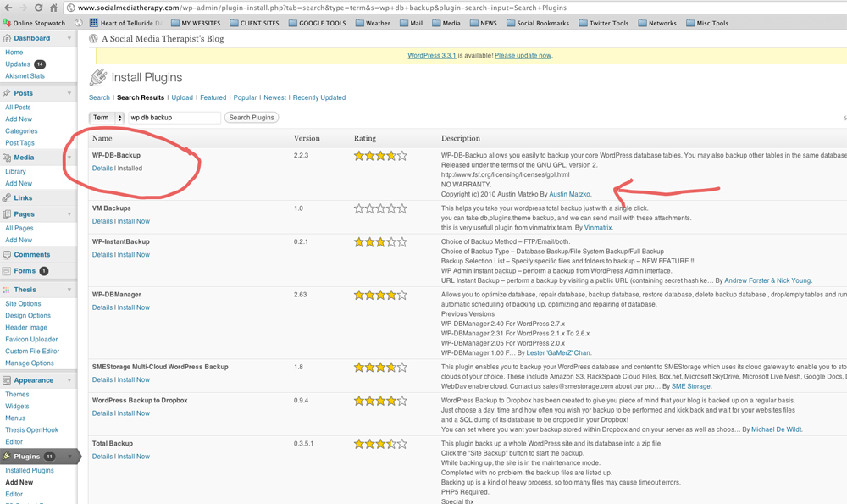Switch to the Featured plugins tab

point(213,97)
